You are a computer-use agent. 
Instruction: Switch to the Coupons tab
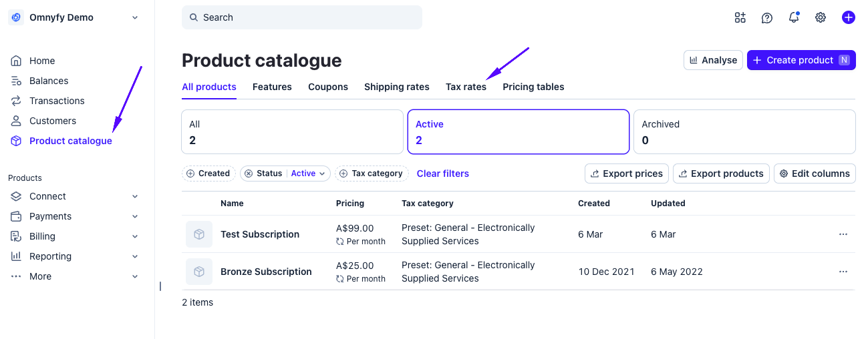328,87
